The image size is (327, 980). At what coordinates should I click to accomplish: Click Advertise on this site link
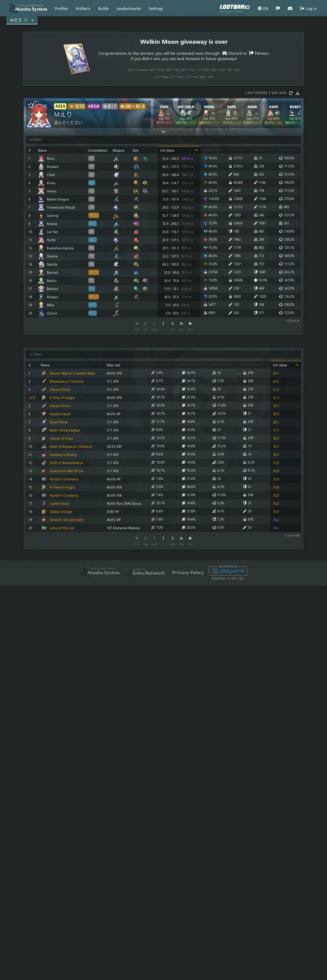pyautogui.click(x=228, y=578)
